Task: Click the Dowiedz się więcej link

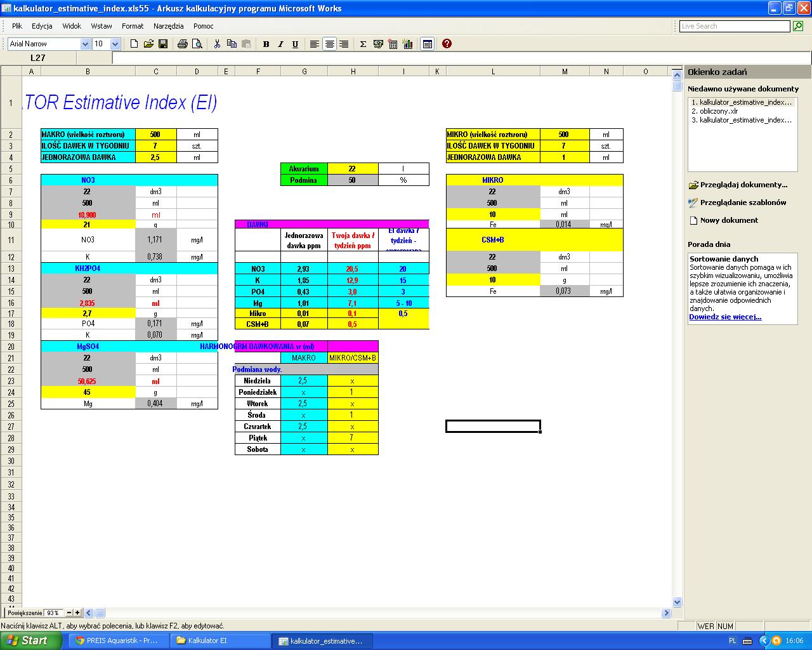Action: (725, 317)
